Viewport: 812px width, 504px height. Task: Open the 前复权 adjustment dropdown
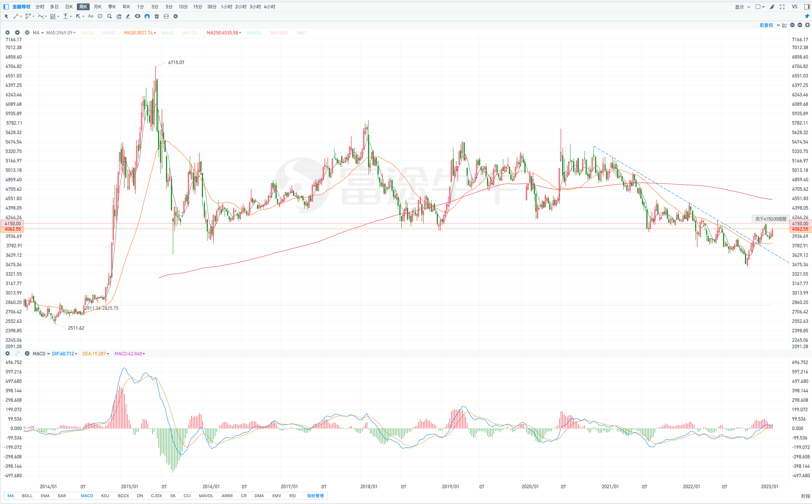[x=769, y=25]
